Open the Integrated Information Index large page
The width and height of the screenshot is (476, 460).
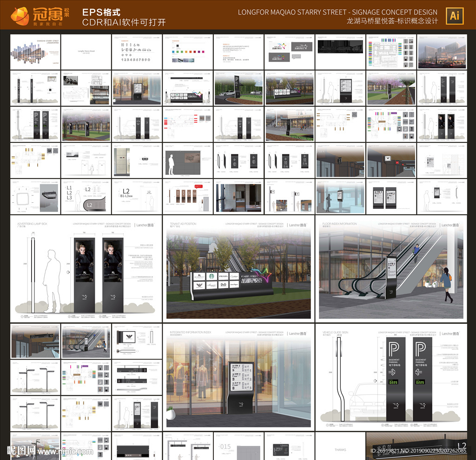point(238,377)
